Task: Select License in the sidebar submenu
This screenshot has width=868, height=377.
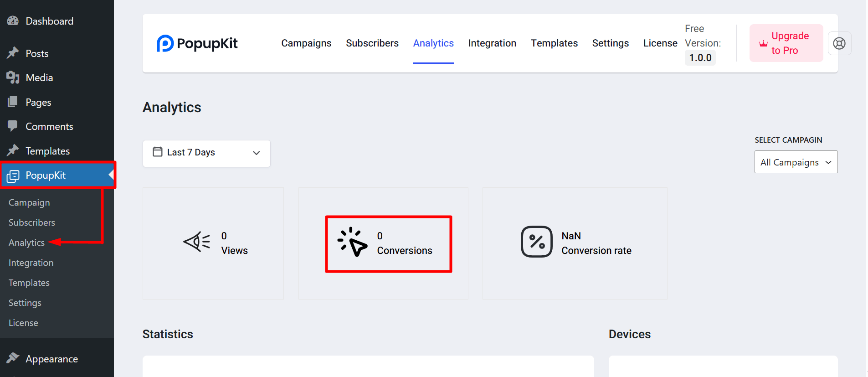Action: point(23,323)
